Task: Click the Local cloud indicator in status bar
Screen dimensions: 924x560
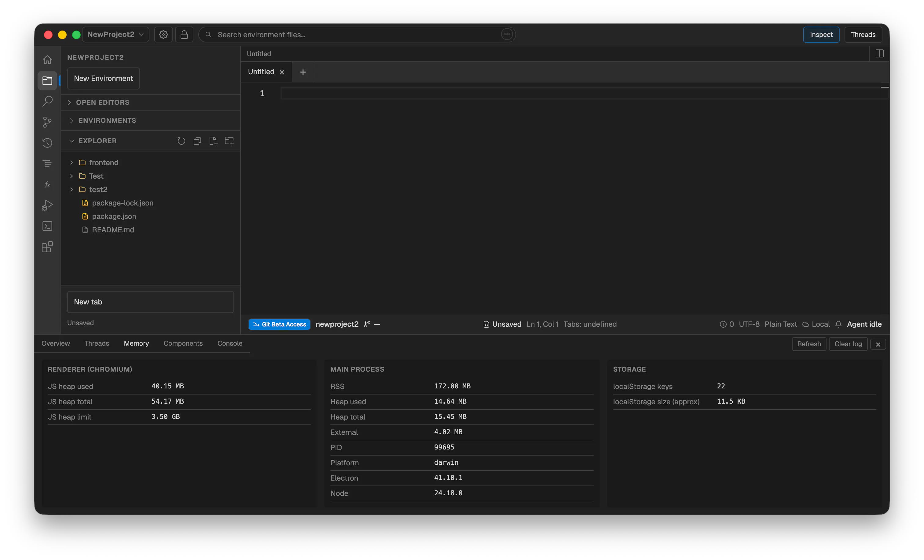Action: coord(816,324)
